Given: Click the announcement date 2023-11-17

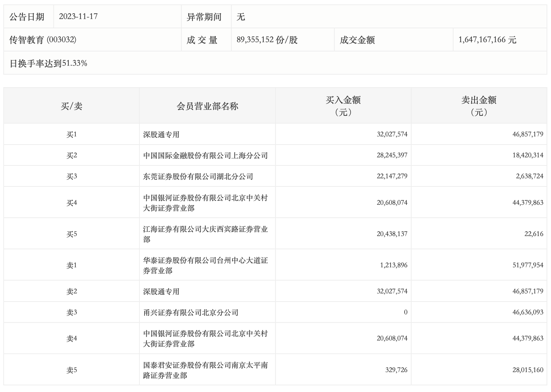Looking at the screenshot, I should pyautogui.click(x=78, y=17).
